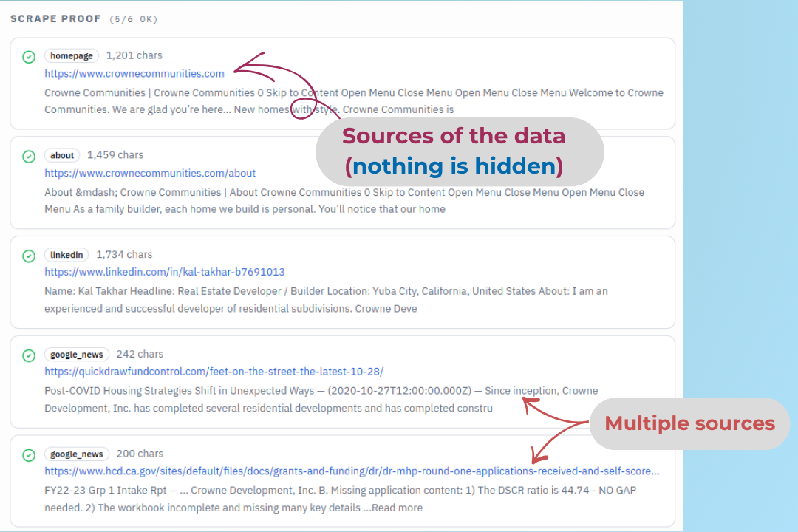Click the '(5/6 OK)' status text
The image size is (798, 532).
click(x=133, y=19)
